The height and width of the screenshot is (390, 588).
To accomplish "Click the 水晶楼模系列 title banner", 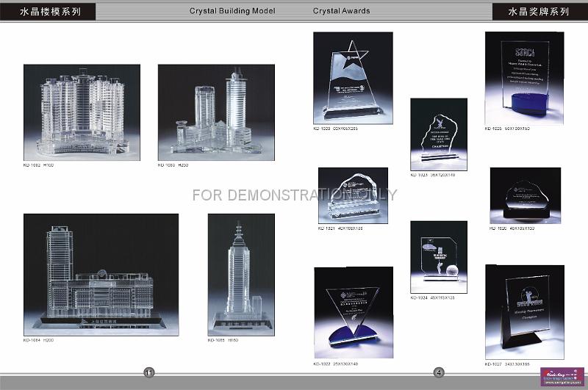I will click(x=49, y=12).
